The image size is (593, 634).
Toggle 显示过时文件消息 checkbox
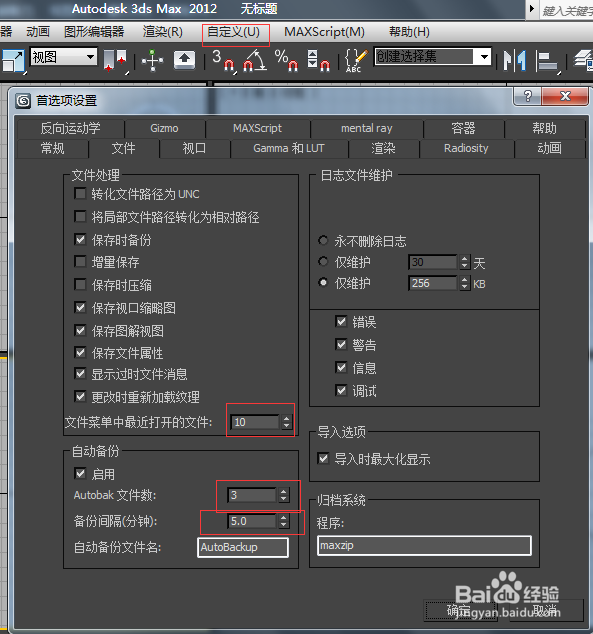click(80, 374)
